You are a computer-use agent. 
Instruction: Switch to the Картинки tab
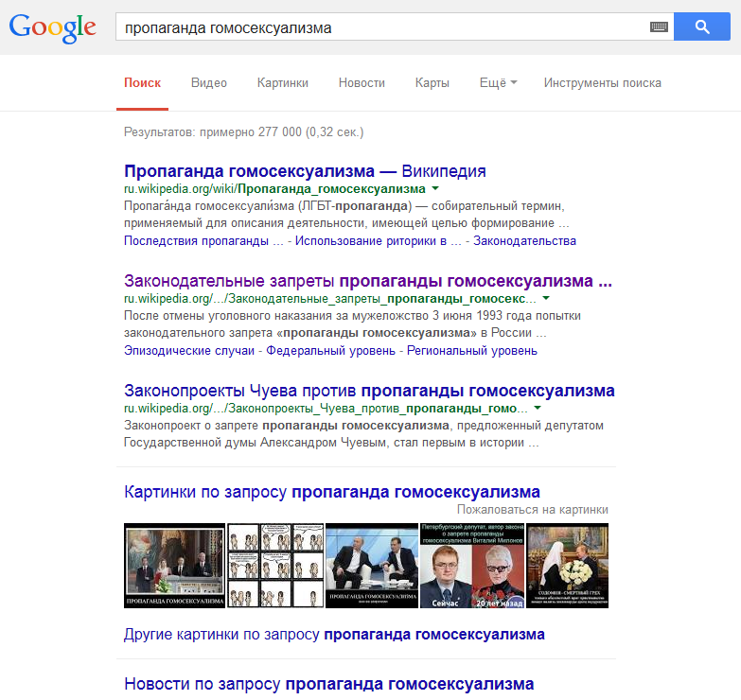point(283,82)
